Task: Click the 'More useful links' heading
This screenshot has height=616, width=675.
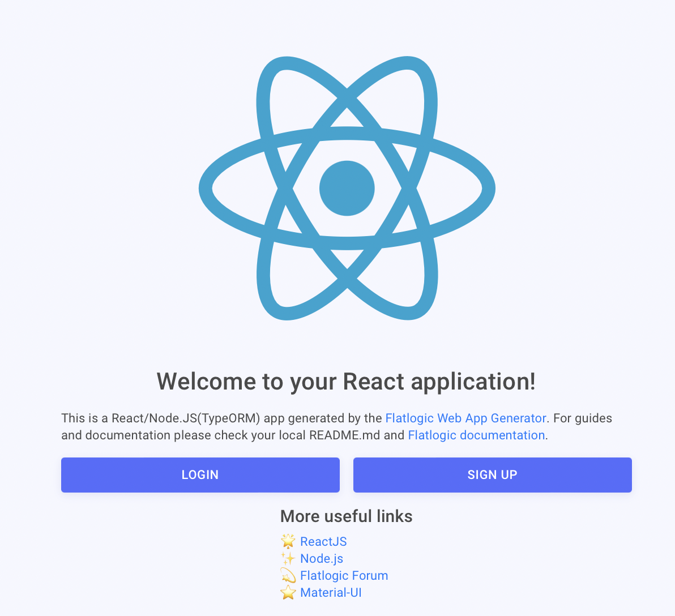Action: 347,516
